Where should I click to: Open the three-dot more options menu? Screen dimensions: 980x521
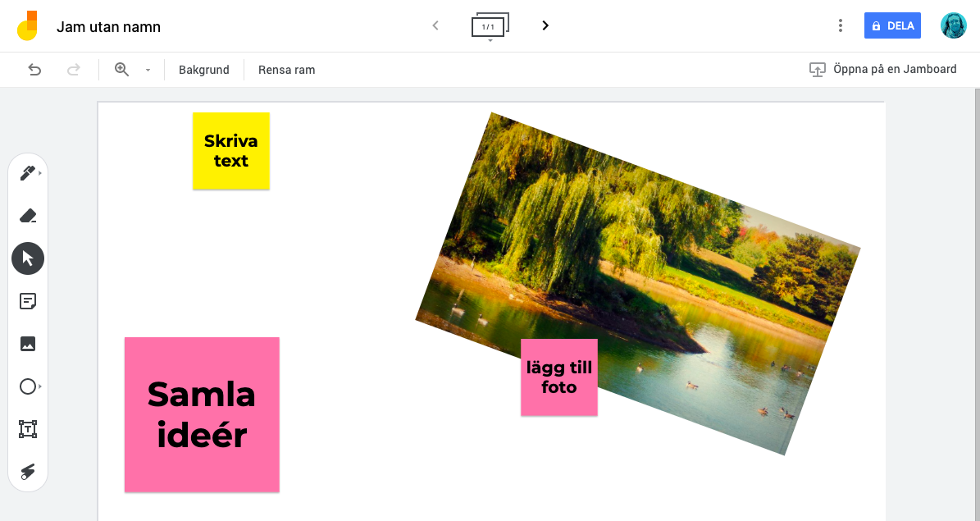840,25
